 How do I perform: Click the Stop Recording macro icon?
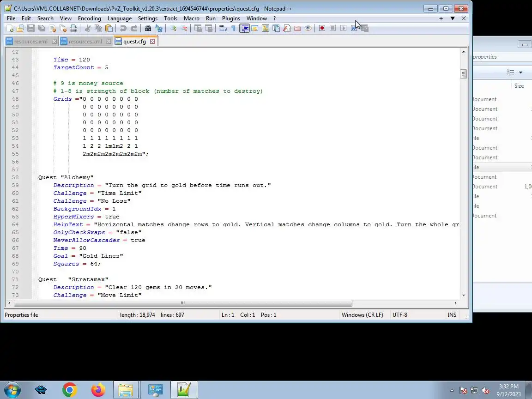333,28
